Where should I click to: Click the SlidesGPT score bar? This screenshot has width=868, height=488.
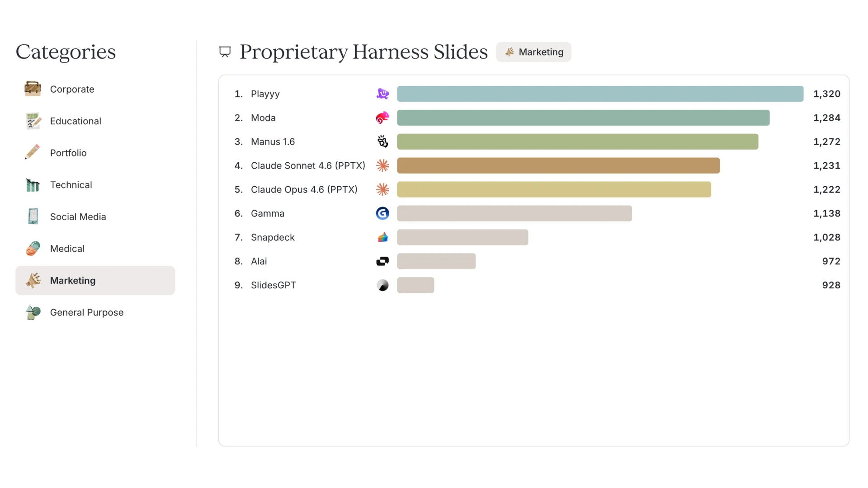point(415,285)
